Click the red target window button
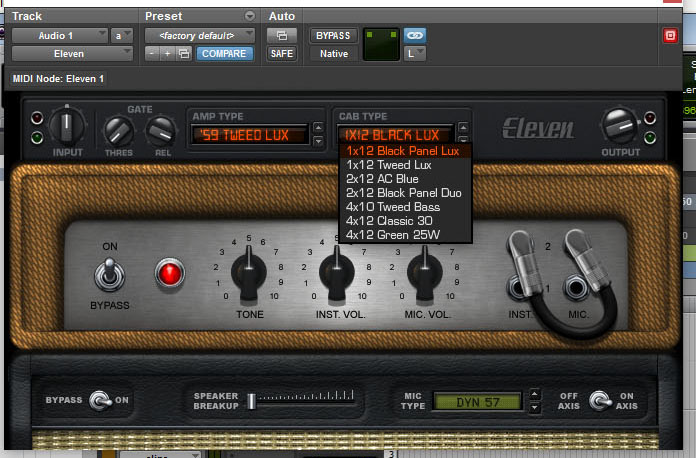696x458 pixels. 670,36
